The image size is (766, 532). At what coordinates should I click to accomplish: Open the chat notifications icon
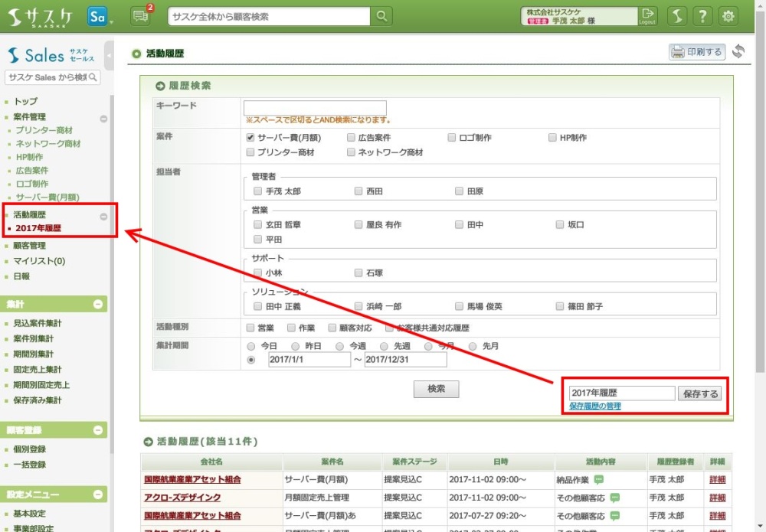point(141,16)
